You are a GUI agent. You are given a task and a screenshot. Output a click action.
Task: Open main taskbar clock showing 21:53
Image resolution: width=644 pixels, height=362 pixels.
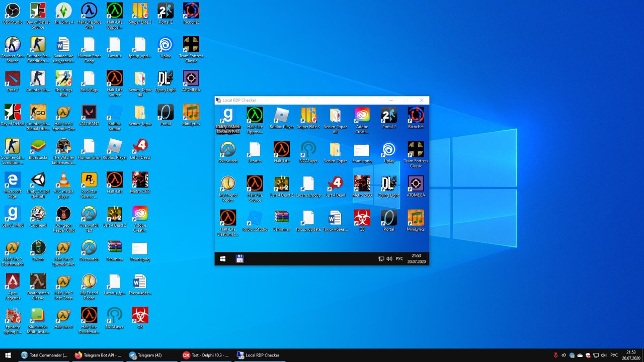(x=631, y=355)
